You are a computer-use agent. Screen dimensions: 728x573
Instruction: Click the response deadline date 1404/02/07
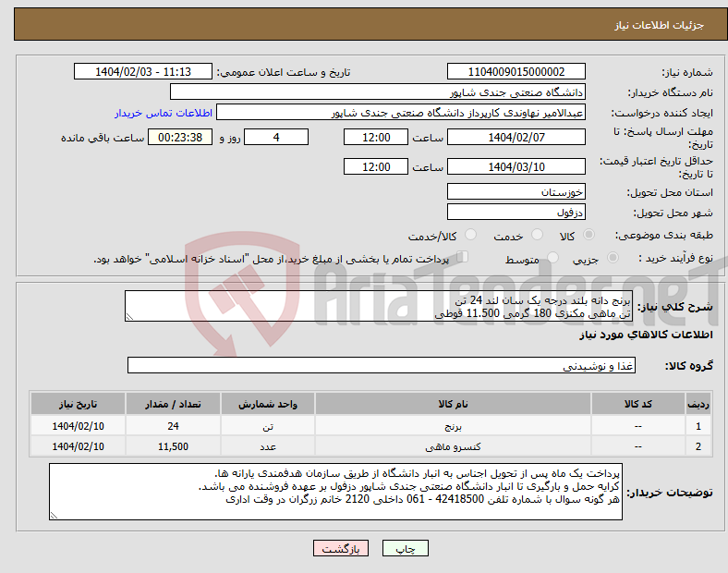pos(516,137)
